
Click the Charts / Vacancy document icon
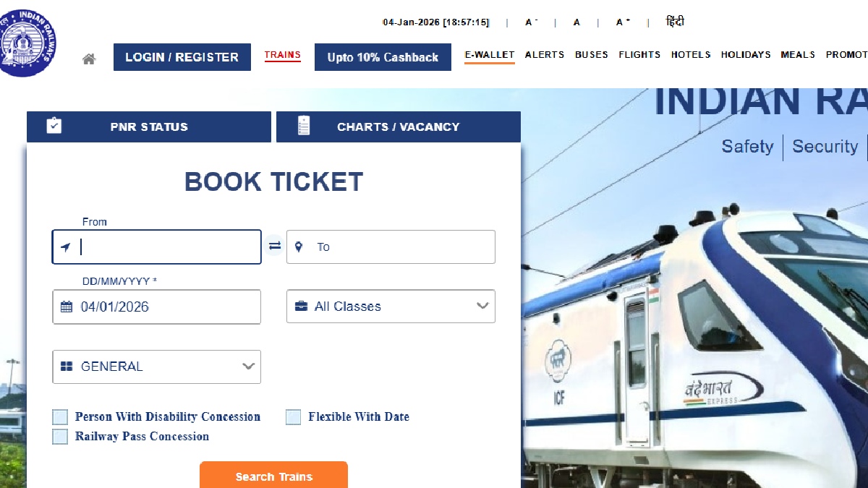[x=304, y=126]
